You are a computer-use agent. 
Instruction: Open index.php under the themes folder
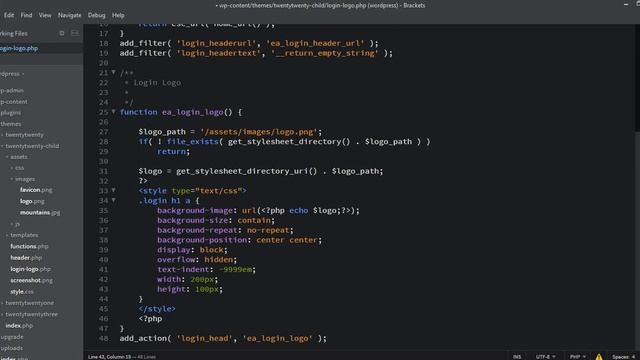pyautogui.click(x=19, y=326)
